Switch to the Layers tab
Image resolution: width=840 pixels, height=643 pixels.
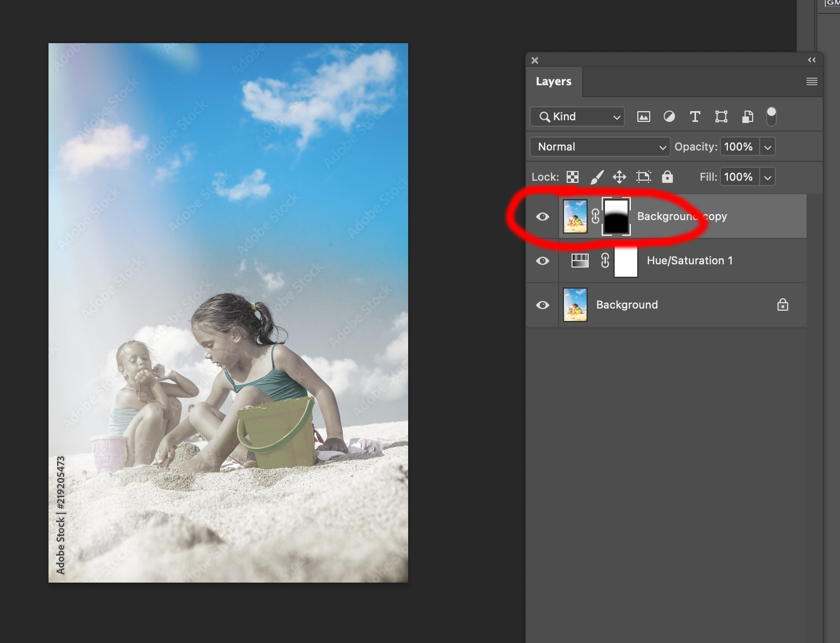click(554, 81)
